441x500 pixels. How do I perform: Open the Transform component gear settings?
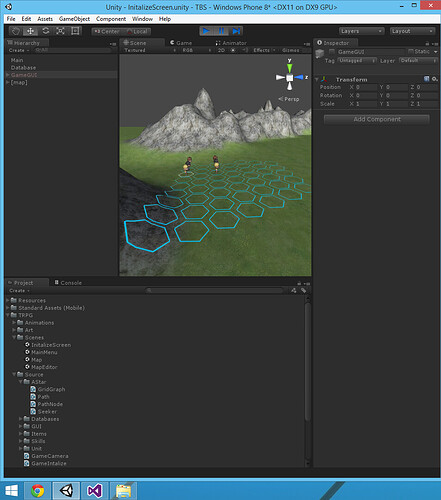[435, 79]
